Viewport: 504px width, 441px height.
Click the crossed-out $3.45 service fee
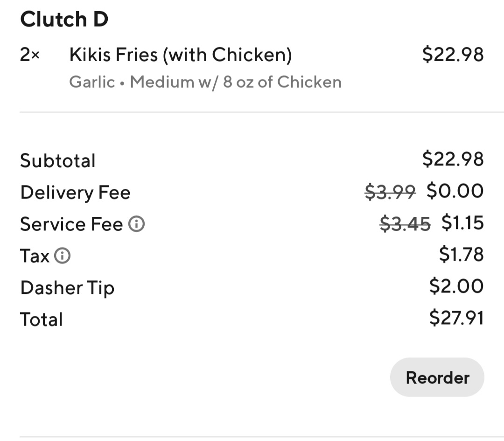pyautogui.click(x=405, y=224)
